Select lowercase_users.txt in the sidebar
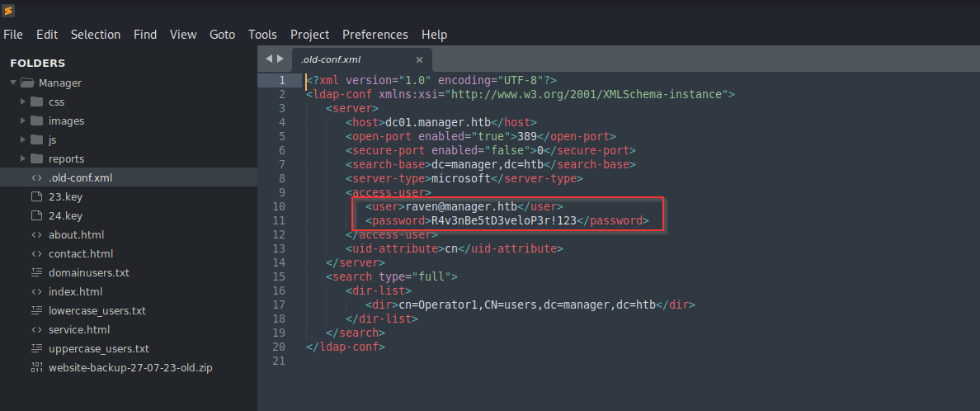 coord(97,311)
